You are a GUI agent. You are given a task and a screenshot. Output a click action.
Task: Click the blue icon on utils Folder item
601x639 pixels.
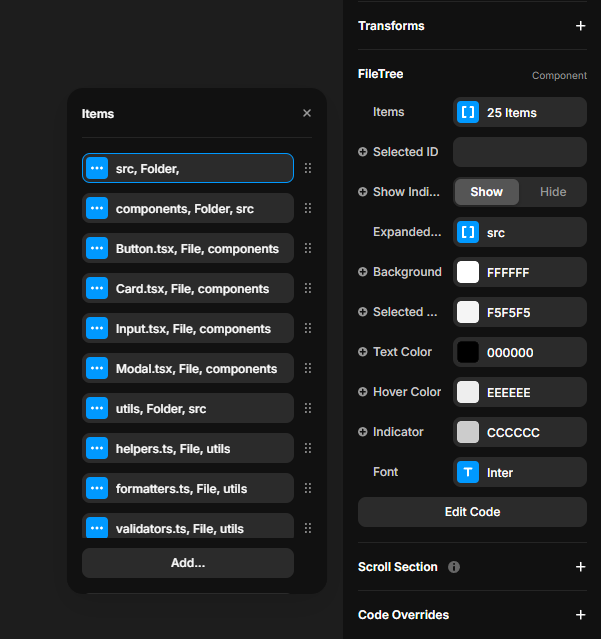point(97,409)
